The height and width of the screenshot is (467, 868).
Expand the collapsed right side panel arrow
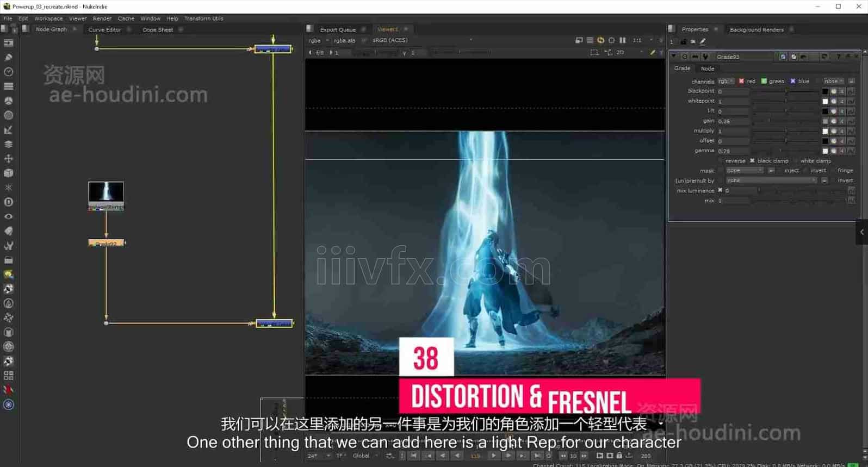coord(862,232)
